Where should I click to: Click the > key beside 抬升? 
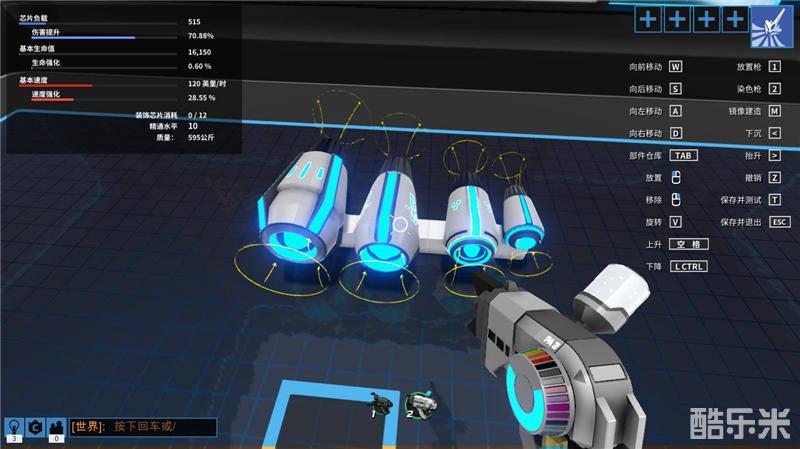774,156
